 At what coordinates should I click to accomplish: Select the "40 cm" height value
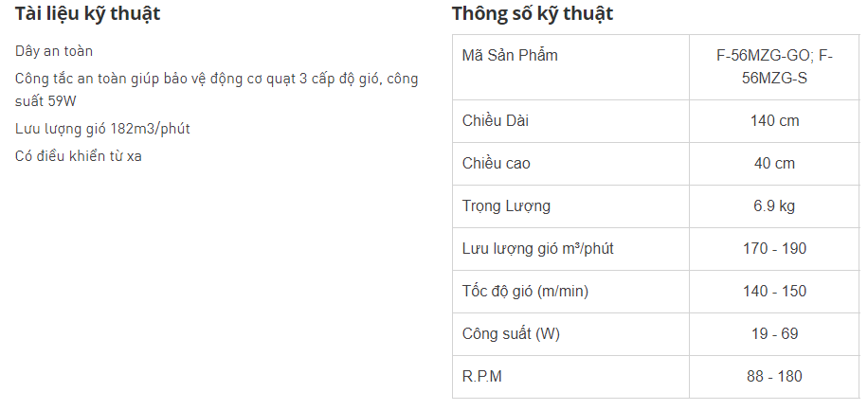(x=774, y=164)
